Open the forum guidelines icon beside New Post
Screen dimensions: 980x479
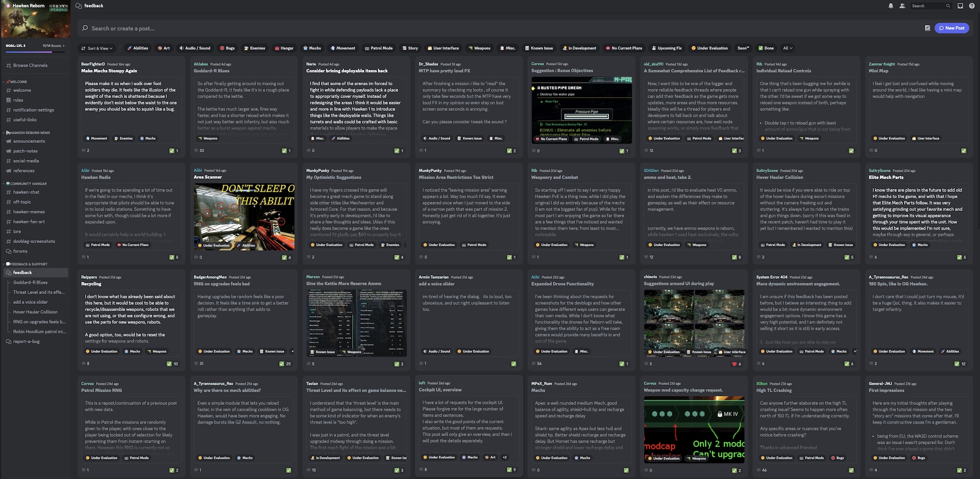[927, 28]
